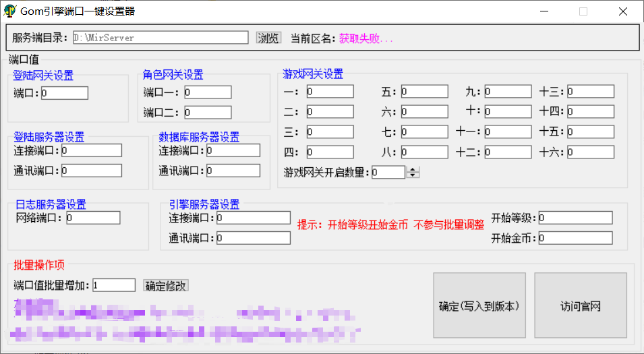Click the 游戏网关 一 port field
Screen dimensions: 644x354
pos(330,91)
